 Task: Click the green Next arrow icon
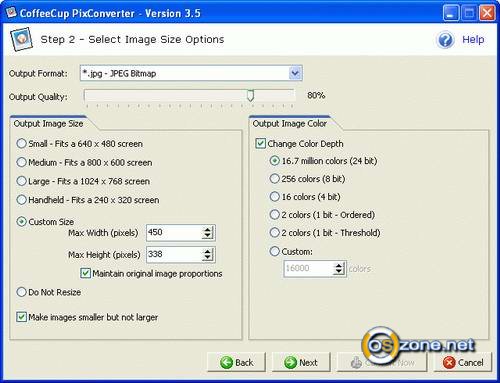[x=290, y=362]
